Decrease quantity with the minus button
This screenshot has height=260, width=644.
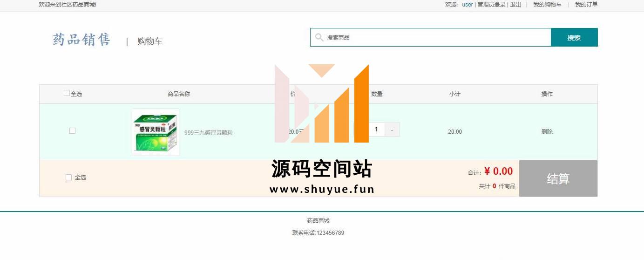click(x=393, y=130)
